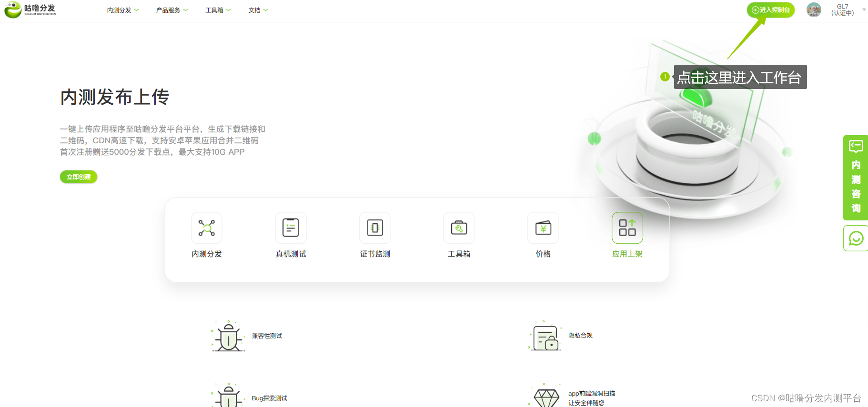Click the 工具箱 card label
The width and height of the screenshot is (868, 407).
pyautogui.click(x=459, y=254)
